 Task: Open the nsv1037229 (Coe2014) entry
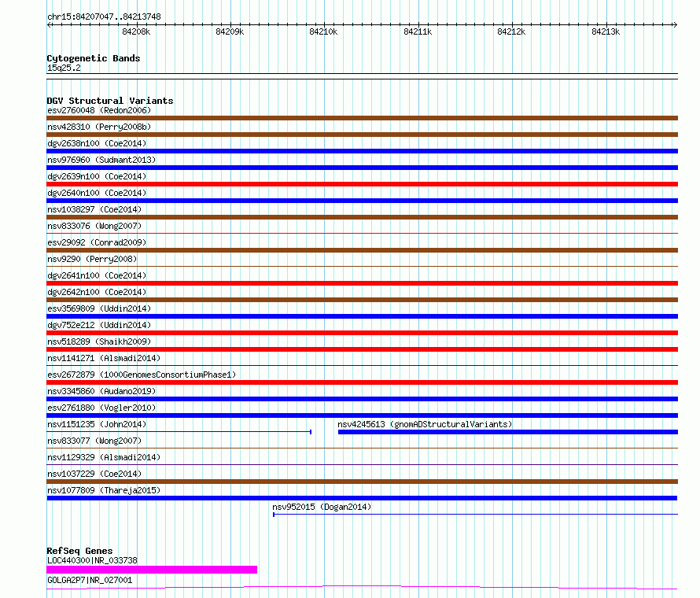pos(94,474)
